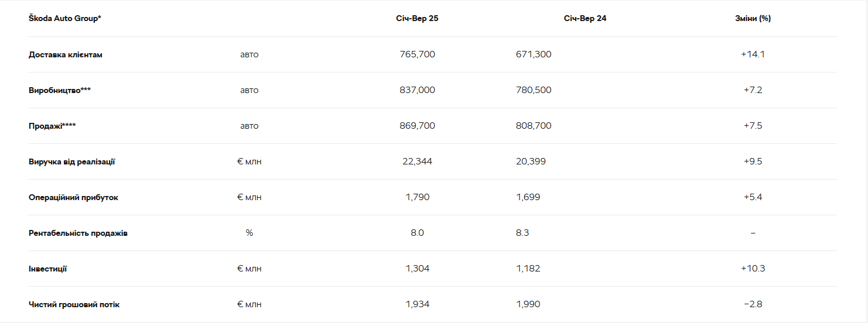The width and height of the screenshot is (868, 323).
Task: Select the −2.8 cash flow change
Action: (x=753, y=304)
